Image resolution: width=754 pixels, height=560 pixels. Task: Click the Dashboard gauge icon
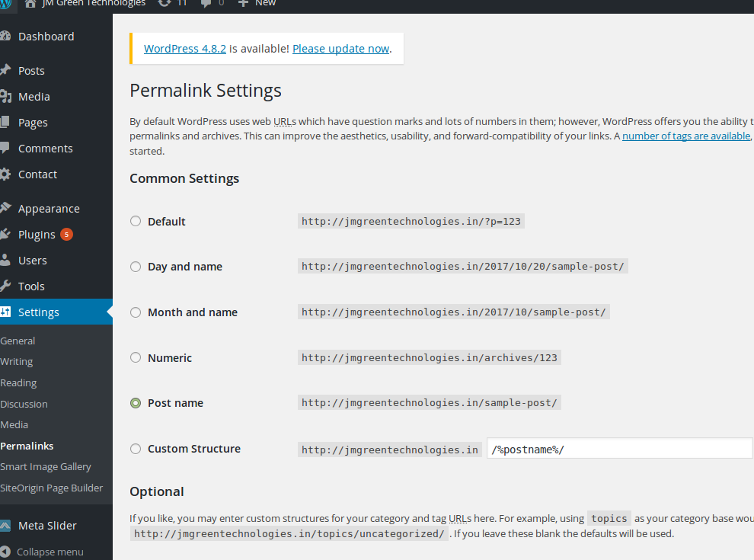click(x=5, y=36)
